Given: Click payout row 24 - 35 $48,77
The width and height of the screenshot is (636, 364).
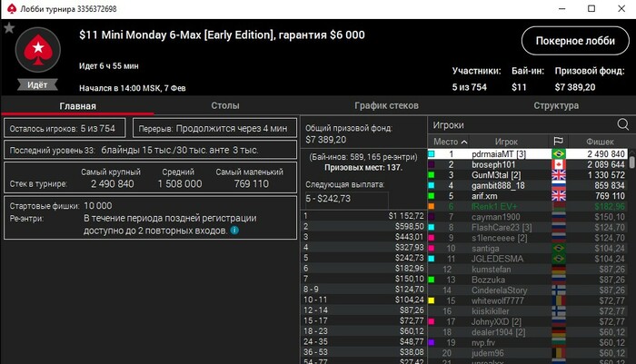Looking at the screenshot, I should 363,341.
